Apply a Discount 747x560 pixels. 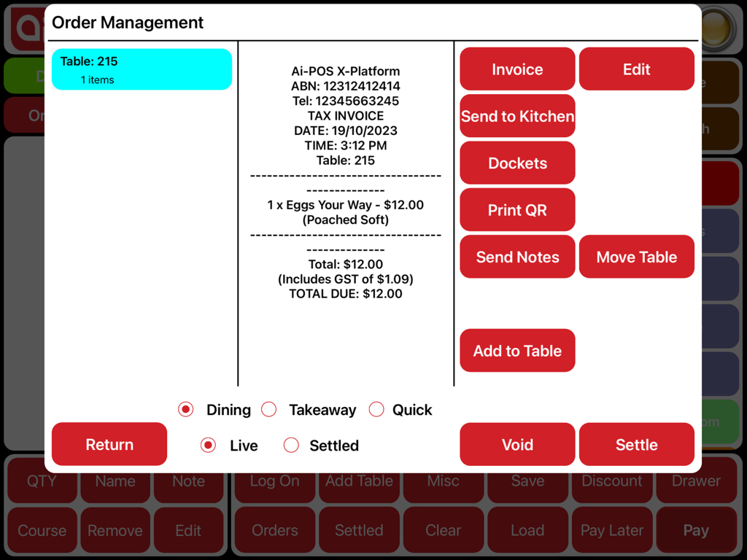612,481
